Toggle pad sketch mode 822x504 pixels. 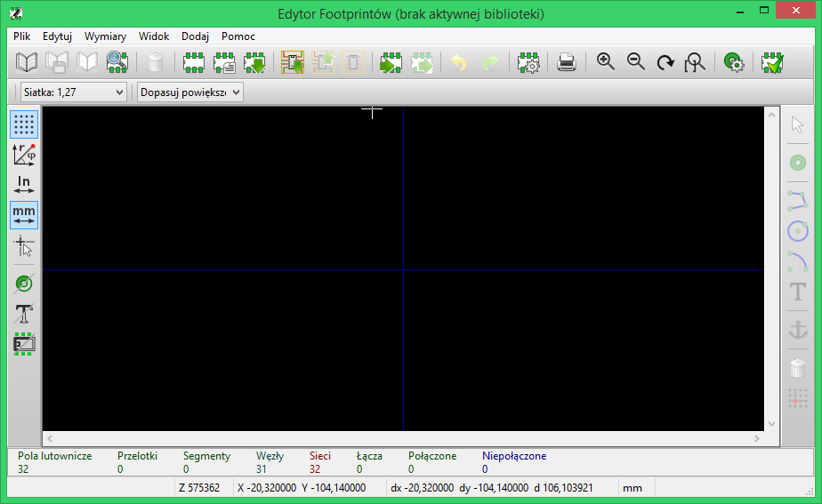click(x=24, y=284)
